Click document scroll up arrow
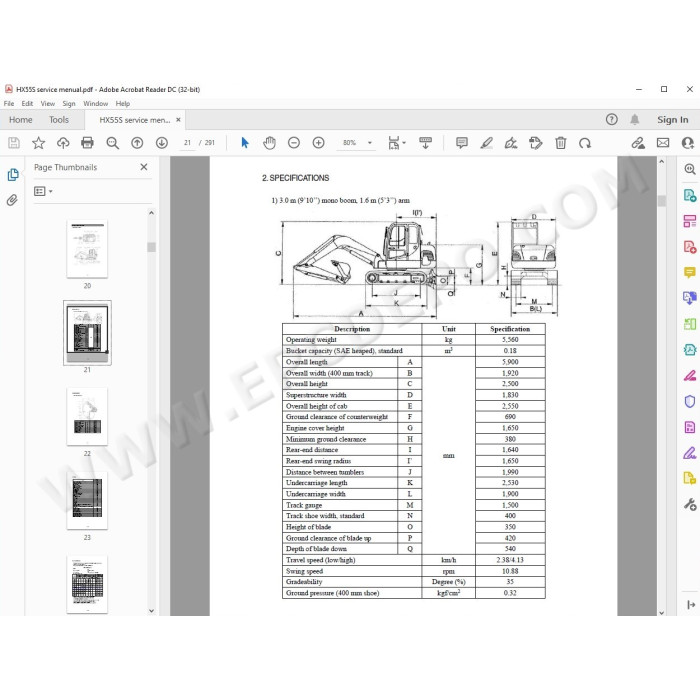The width and height of the screenshot is (700, 700). (x=662, y=162)
